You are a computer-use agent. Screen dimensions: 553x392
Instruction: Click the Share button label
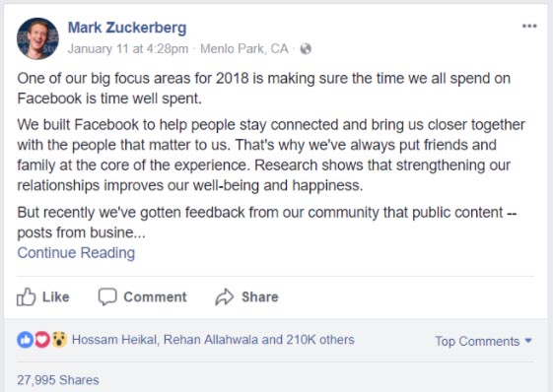tap(260, 296)
